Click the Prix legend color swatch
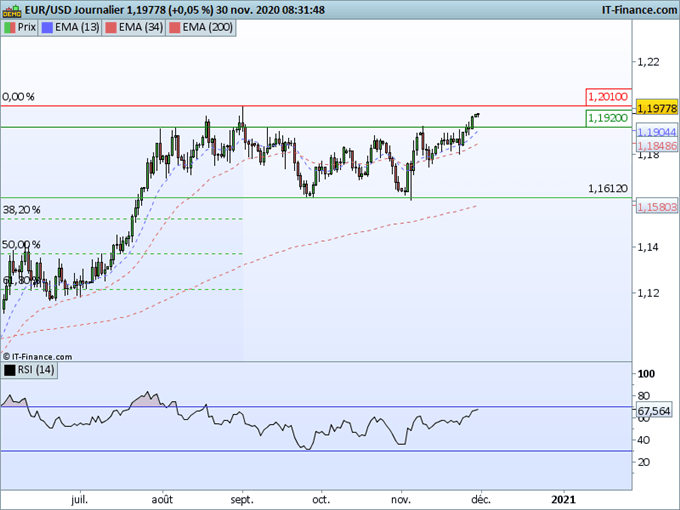680x510 pixels. (10, 28)
